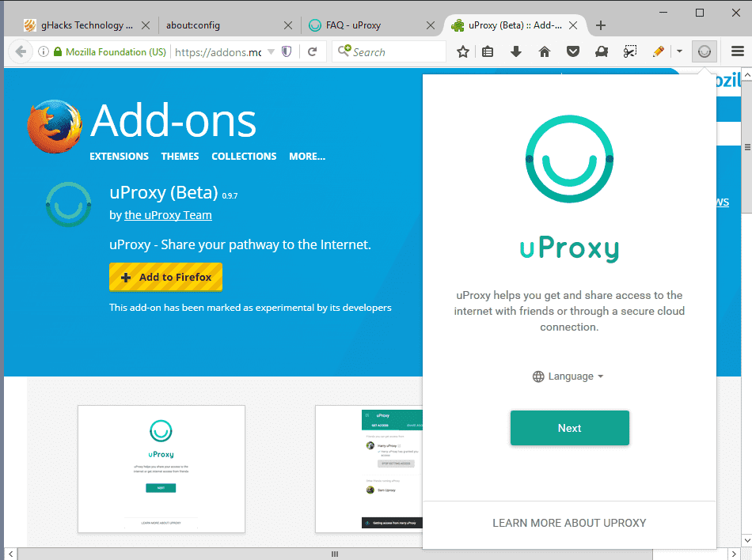
Task: Bookmark this page with the star icon
Action: pyautogui.click(x=463, y=51)
